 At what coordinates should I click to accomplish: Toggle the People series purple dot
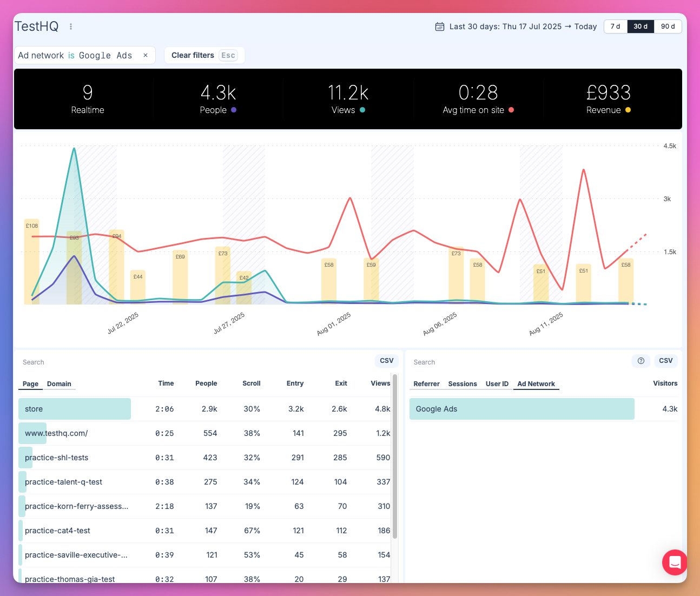(x=234, y=110)
